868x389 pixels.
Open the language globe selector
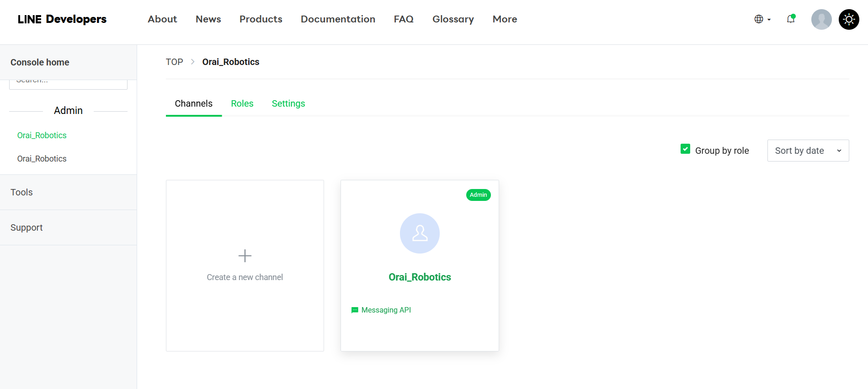[x=761, y=19]
